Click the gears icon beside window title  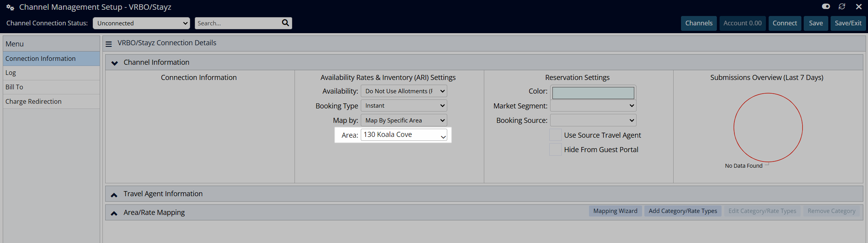pos(10,7)
